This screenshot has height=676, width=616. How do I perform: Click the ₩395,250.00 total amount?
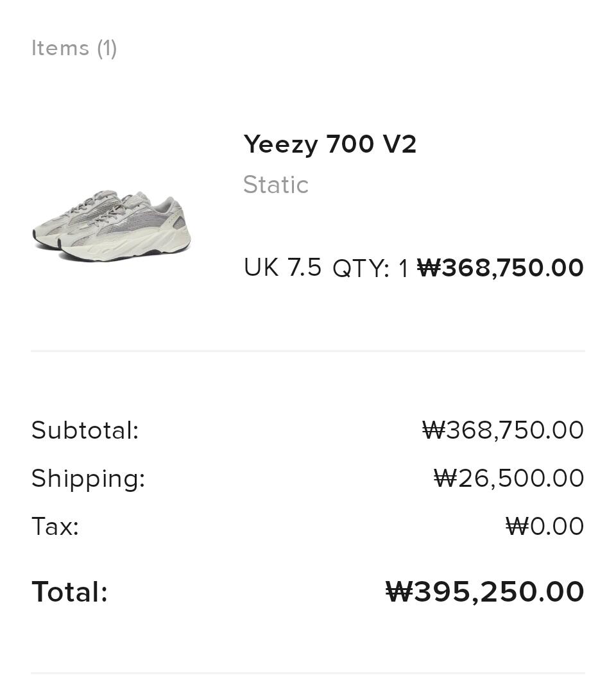pos(485,592)
